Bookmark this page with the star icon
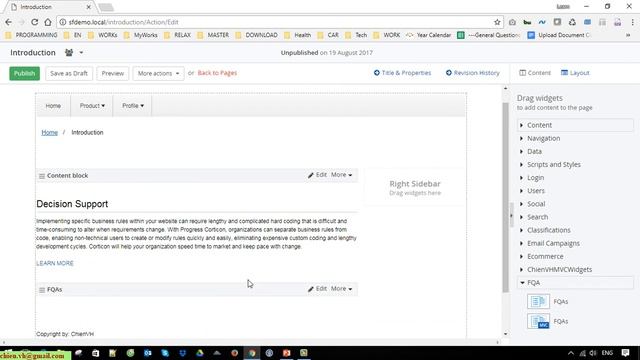 tap(497, 22)
